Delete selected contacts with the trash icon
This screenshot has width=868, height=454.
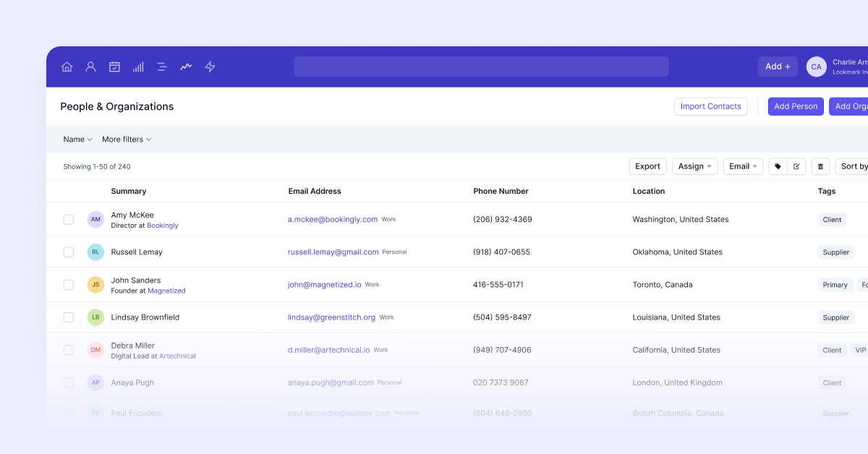coord(820,166)
